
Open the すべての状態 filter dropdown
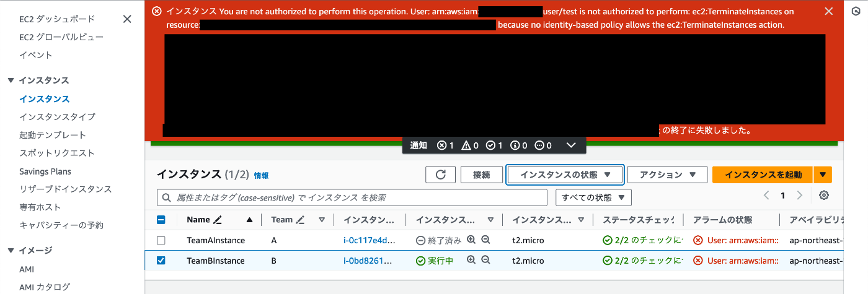(593, 197)
